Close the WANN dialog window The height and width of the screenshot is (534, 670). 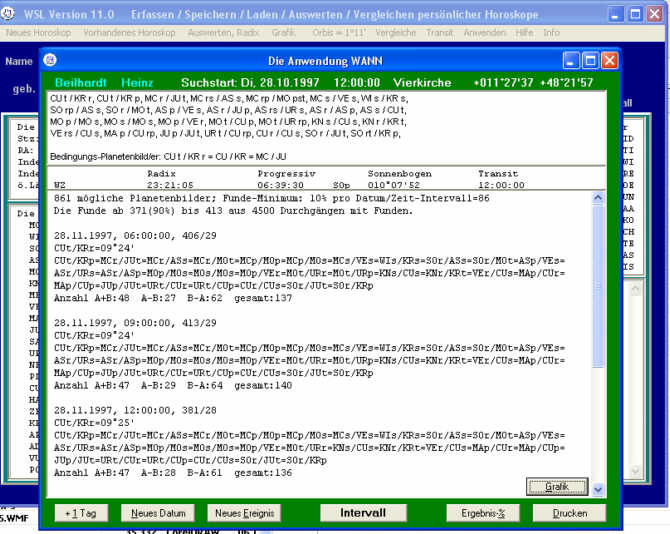[609, 60]
